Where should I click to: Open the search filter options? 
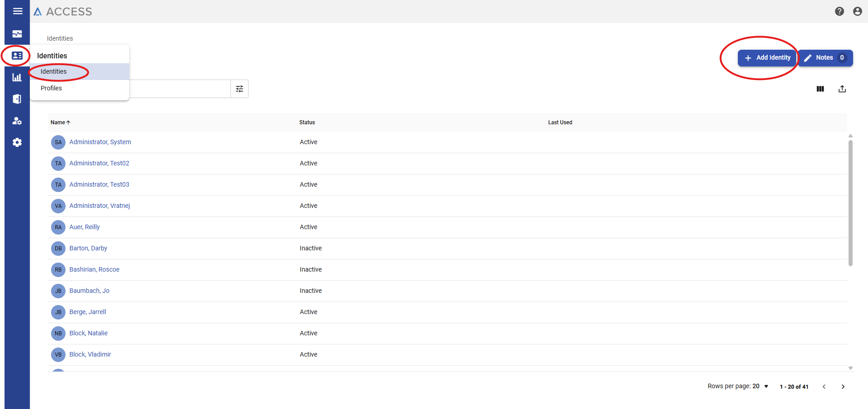click(239, 89)
